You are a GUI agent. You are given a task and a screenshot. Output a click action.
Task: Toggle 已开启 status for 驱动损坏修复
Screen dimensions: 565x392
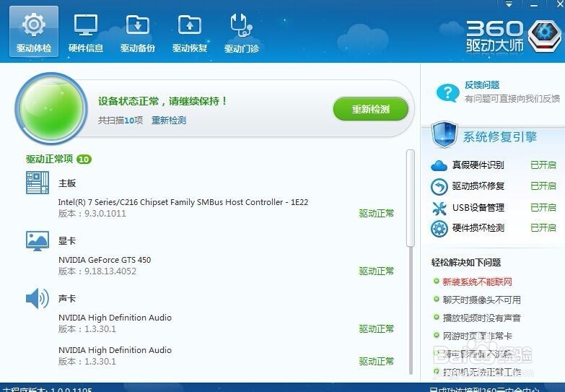click(543, 186)
